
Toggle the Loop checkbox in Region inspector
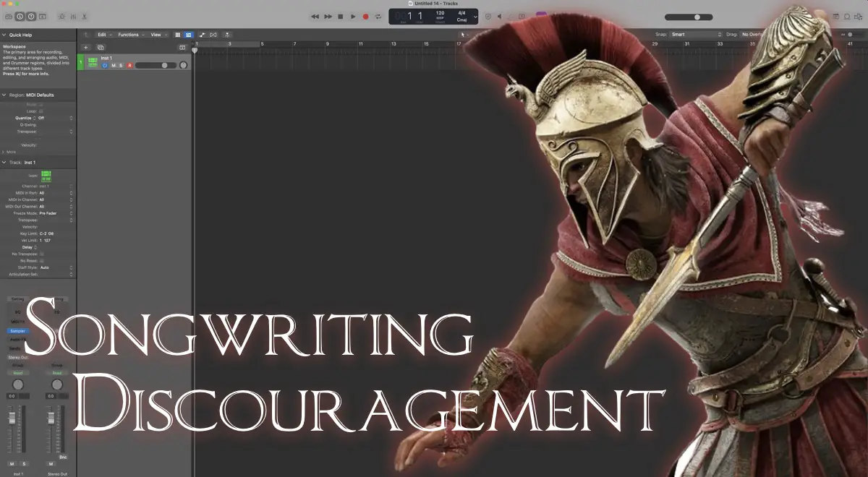pyautogui.click(x=41, y=111)
